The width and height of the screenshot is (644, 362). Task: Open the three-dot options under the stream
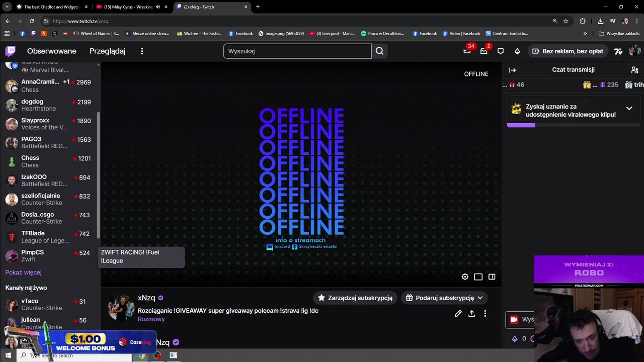click(x=485, y=313)
